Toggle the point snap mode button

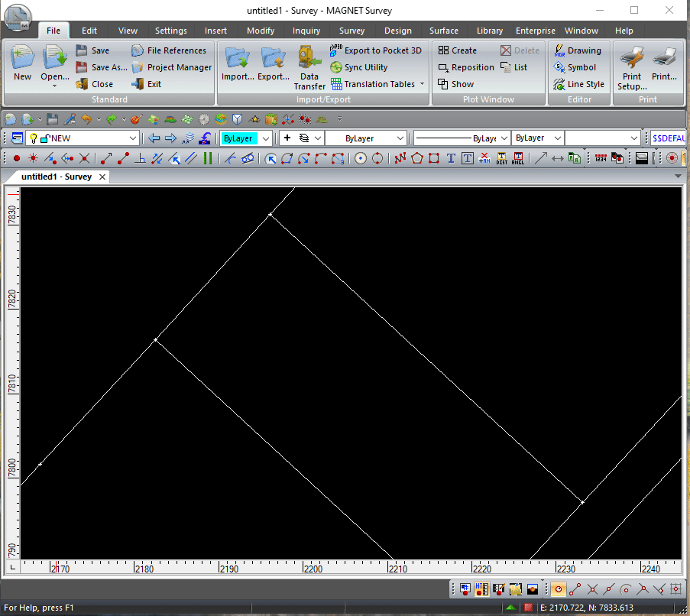(x=17, y=158)
